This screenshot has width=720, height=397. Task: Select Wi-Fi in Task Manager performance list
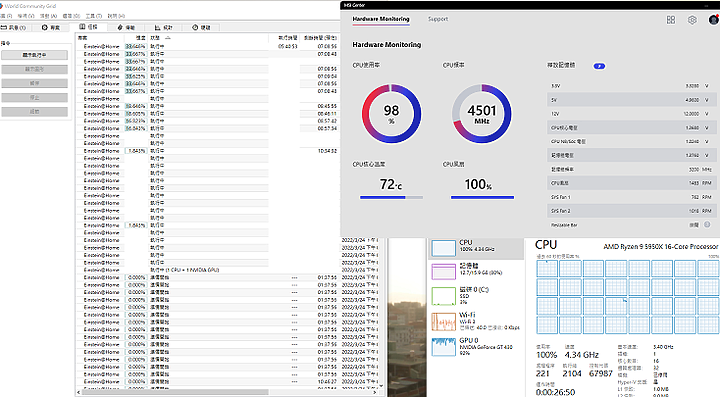pos(476,321)
